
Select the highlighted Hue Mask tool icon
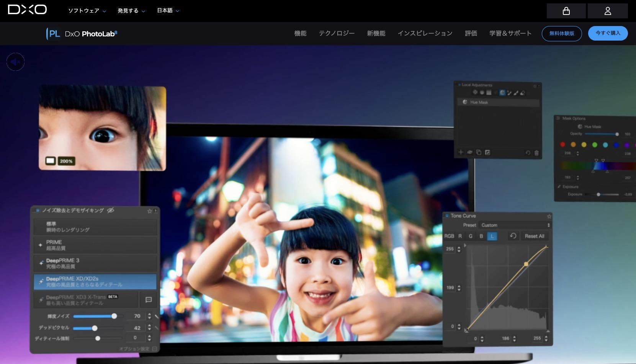click(x=502, y=92)
